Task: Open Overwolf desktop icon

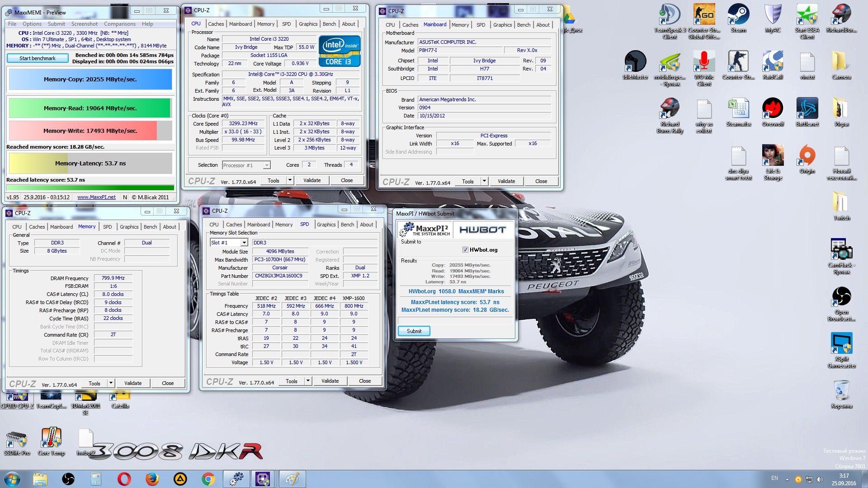Action: coord(773,112)
